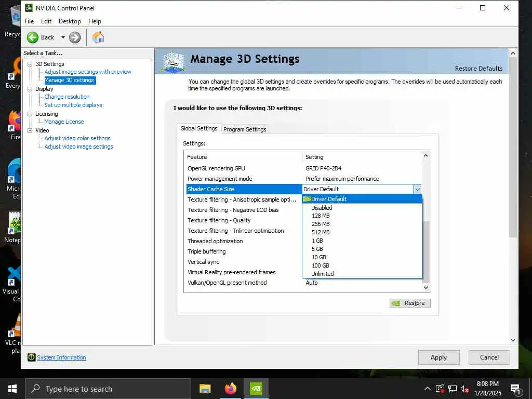The width and height of the screenshot is (532, 399).
Task: Select 512 MB shader cache size
Action: 362,232
